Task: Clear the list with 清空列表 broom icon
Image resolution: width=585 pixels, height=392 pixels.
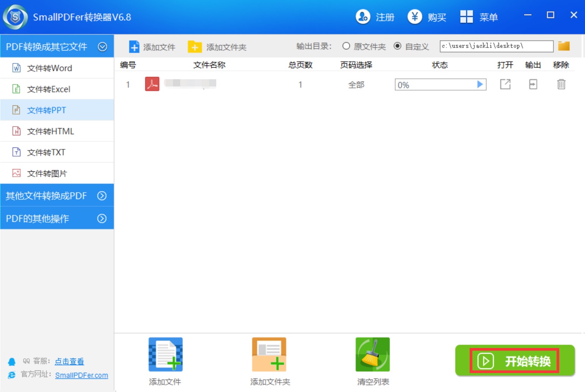Action: [373, 354]
